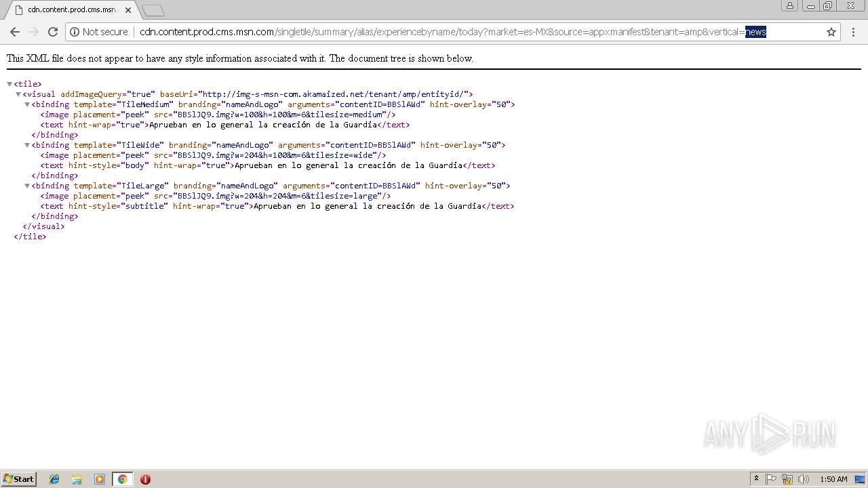Viewport: 868px width, 488px height.
Task: Collapse the TileWide binding node
Action: (27, 145)
